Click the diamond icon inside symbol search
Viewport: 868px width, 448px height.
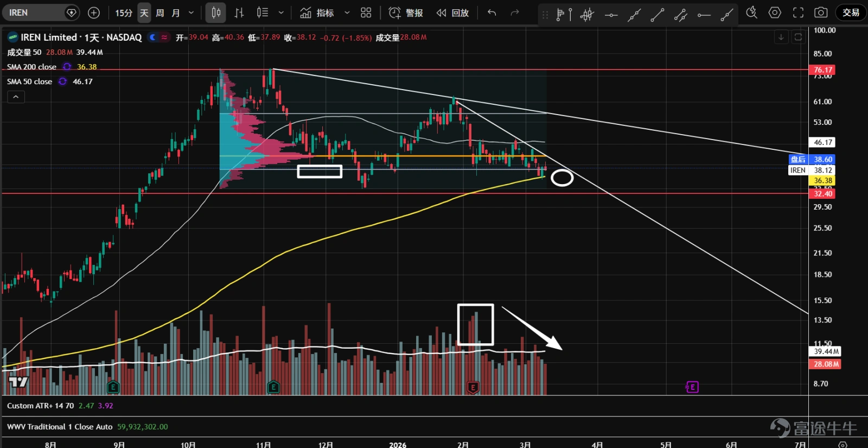click(x=71, y=12)
